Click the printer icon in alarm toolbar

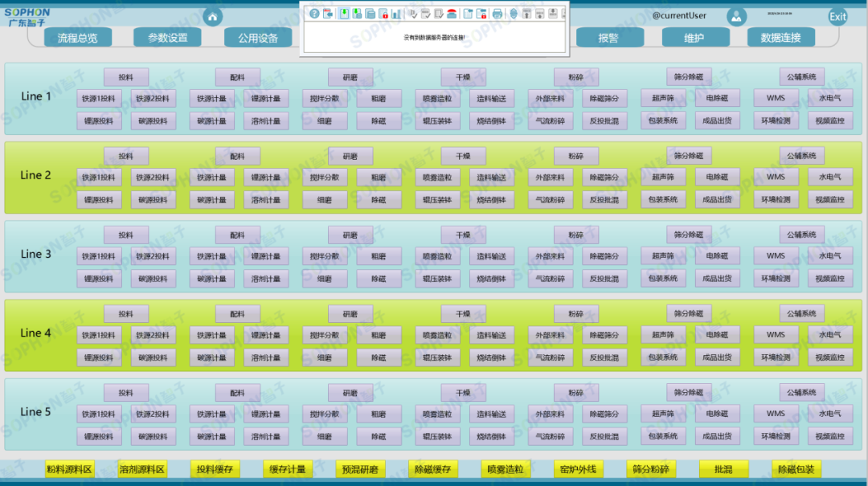pyautogui.click(x=497, y=14)
